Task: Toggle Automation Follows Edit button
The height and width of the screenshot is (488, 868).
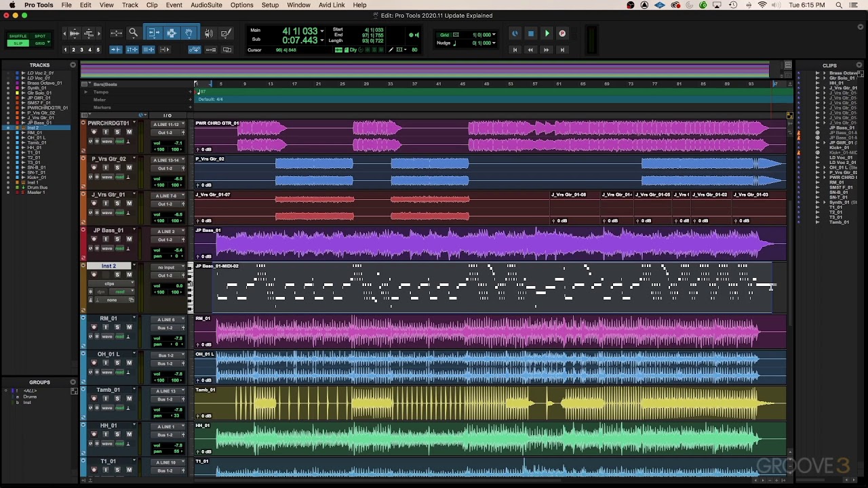Action: coord(194,49)
